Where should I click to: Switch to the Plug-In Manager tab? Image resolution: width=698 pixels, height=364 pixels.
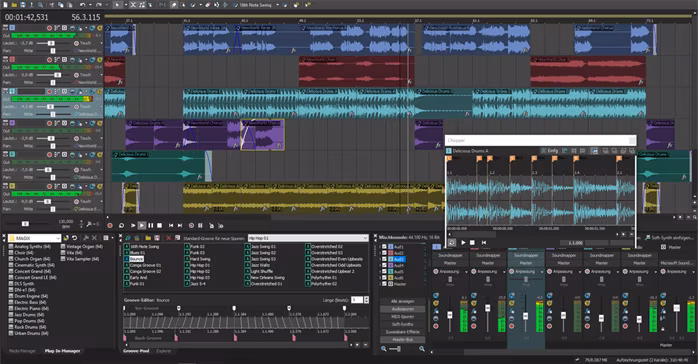click(x=62, y=351)
